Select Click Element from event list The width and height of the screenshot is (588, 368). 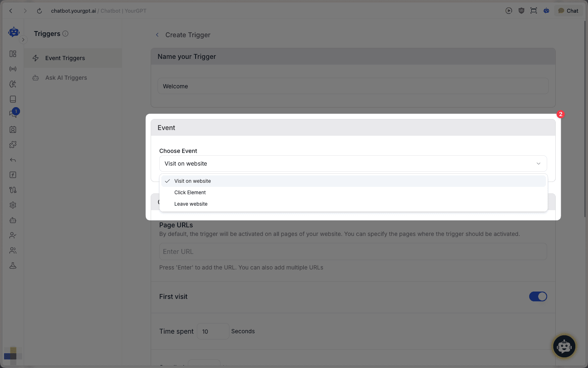(x=190, y=193)
